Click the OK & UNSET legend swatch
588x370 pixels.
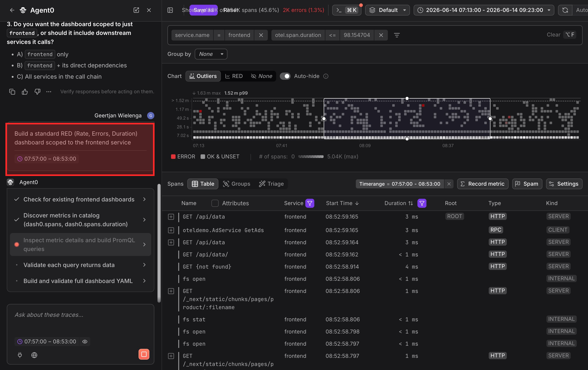[x=203, y=157]
